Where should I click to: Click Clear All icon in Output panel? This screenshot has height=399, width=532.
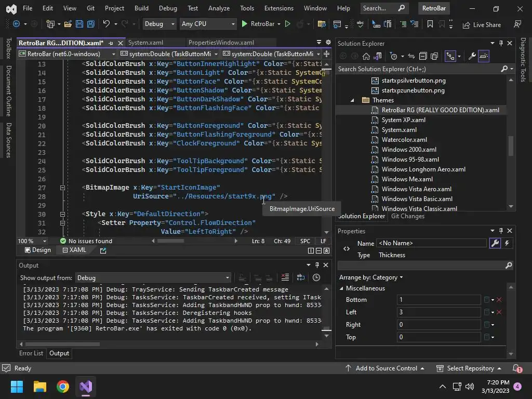coord(285,278)
